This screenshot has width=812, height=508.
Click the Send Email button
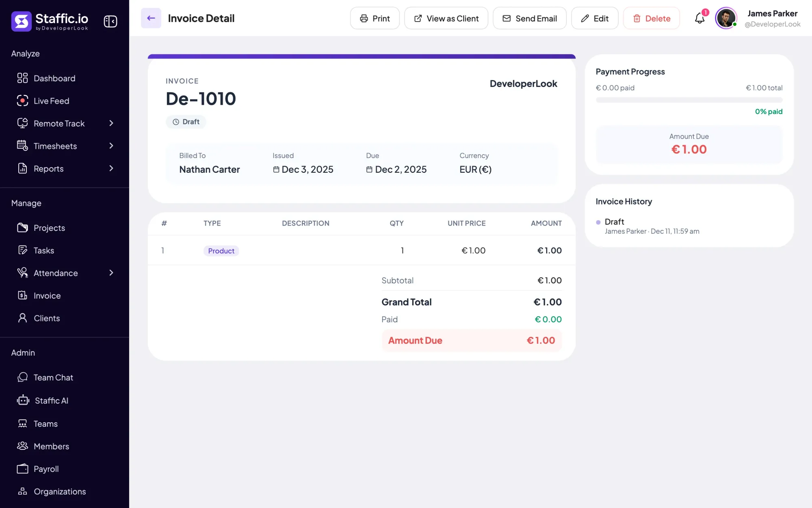(x=529, y=18)
